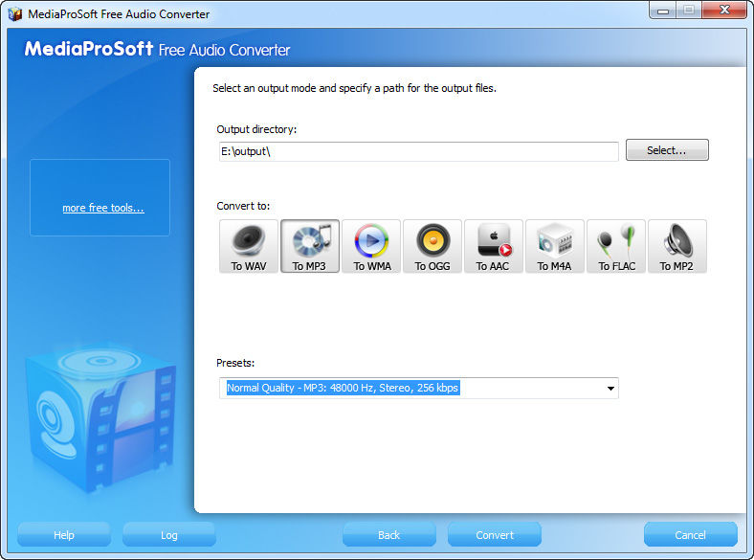
Task: Pick the To M4A format icon
Action: click(x=555, y=246)
